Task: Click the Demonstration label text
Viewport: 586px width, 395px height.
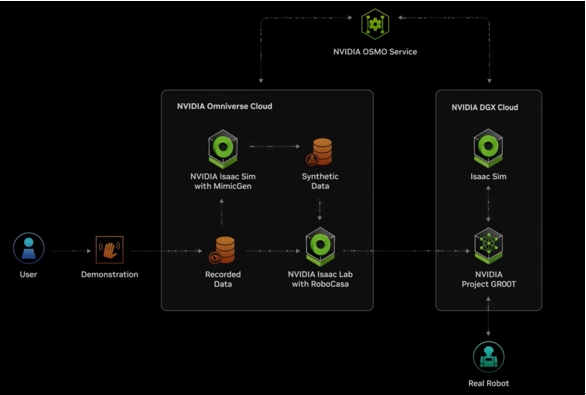Action: [x=110, y=274]
